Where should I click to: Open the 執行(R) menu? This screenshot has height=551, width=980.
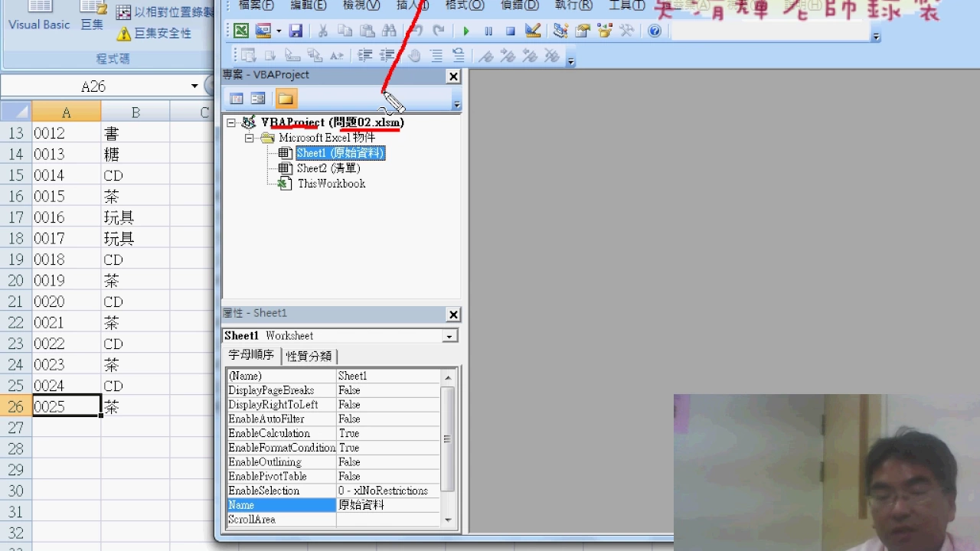(573, 5)
